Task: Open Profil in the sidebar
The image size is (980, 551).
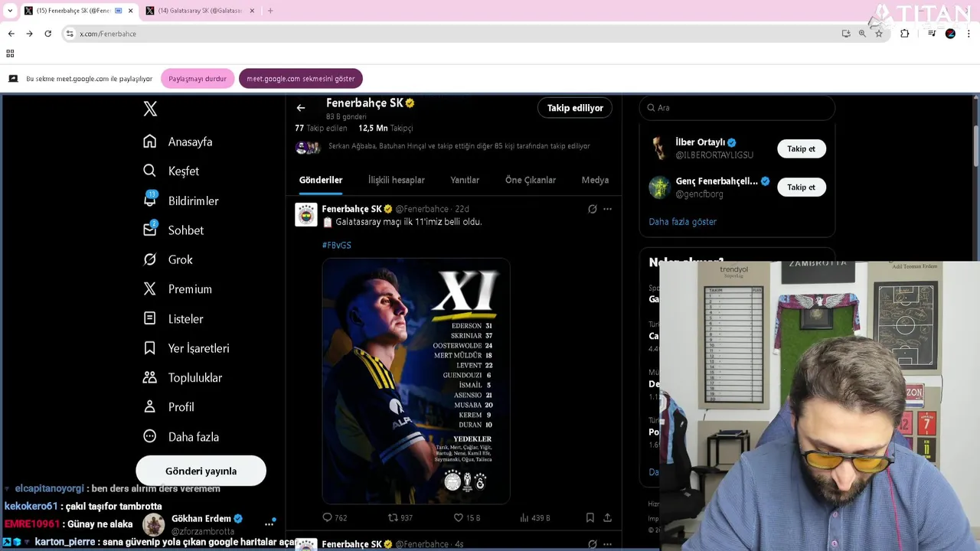Action: click(168, 407)
